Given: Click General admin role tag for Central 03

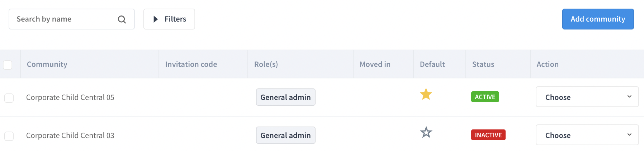Looking at the screenshot, I should (x=286, y=135).
